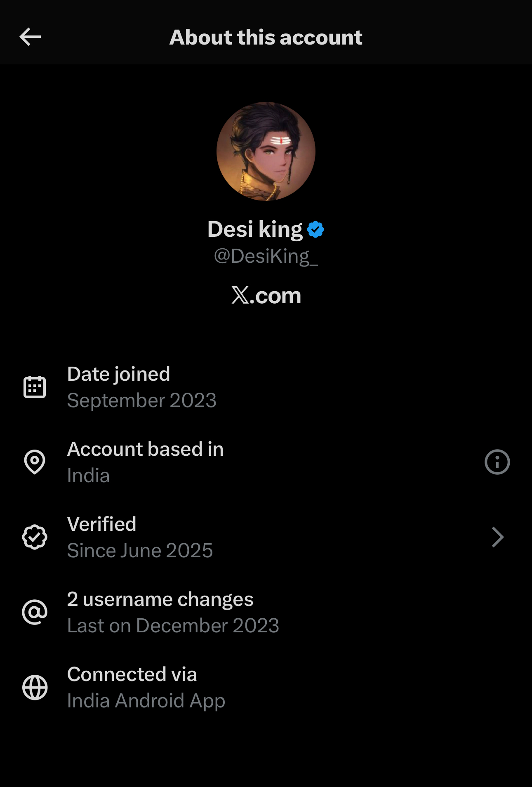
Task: Tap the Desi king display name
Action: point(255,229)
